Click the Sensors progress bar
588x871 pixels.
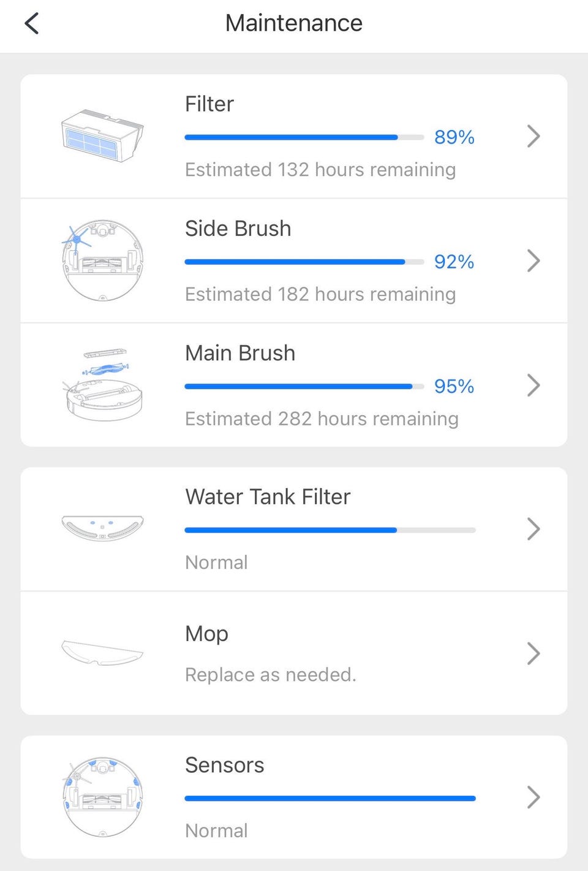pos(330,798)
